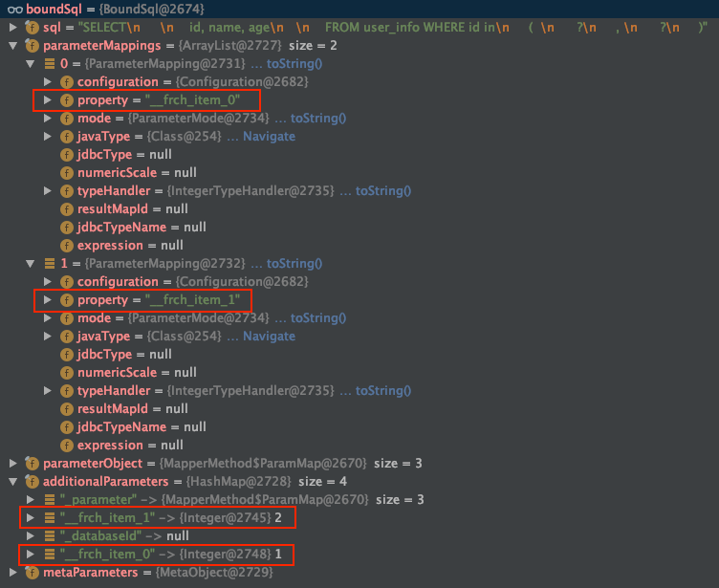The image size is (719, 588).
Task: Click Navigate link on first javaType row
Action: [x=269, y=137]
